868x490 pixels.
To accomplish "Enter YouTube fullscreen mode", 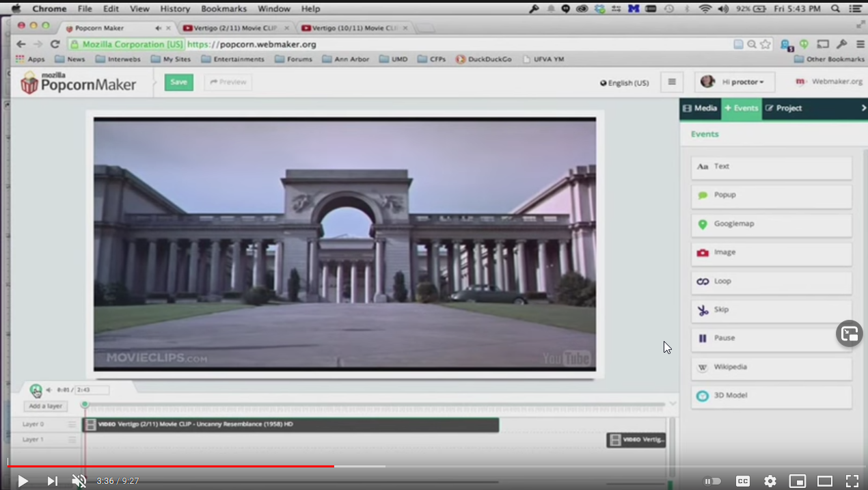I will (x=852, y=481).
